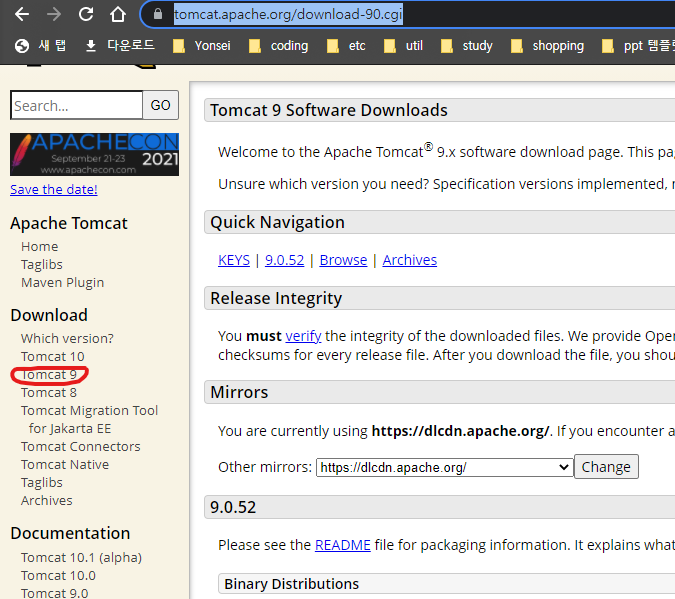Screen dimensions: 675x599
Task: Click the Change mirror button
Action: click(x=606, y=467)
